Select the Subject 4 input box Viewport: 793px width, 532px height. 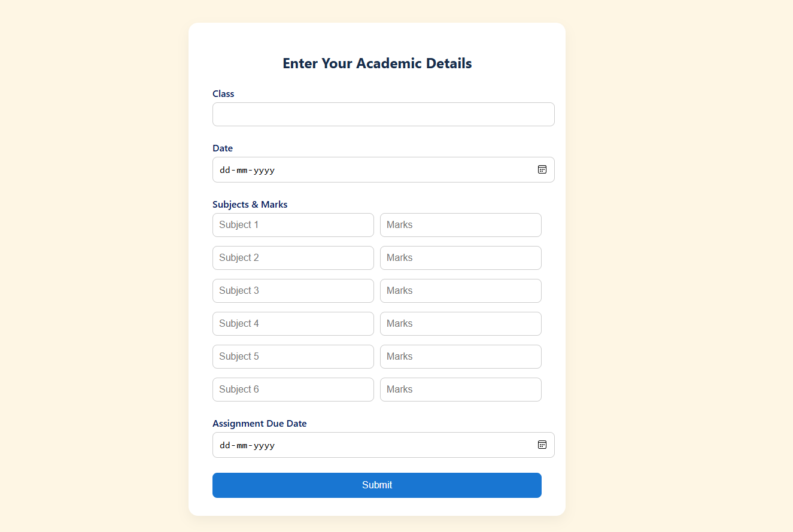293,323
